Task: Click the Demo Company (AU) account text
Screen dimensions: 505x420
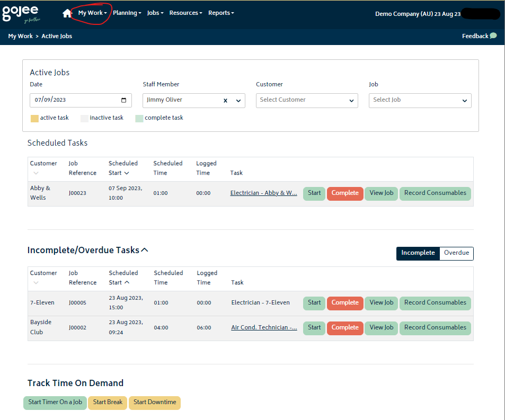Action: click(418, 14)
